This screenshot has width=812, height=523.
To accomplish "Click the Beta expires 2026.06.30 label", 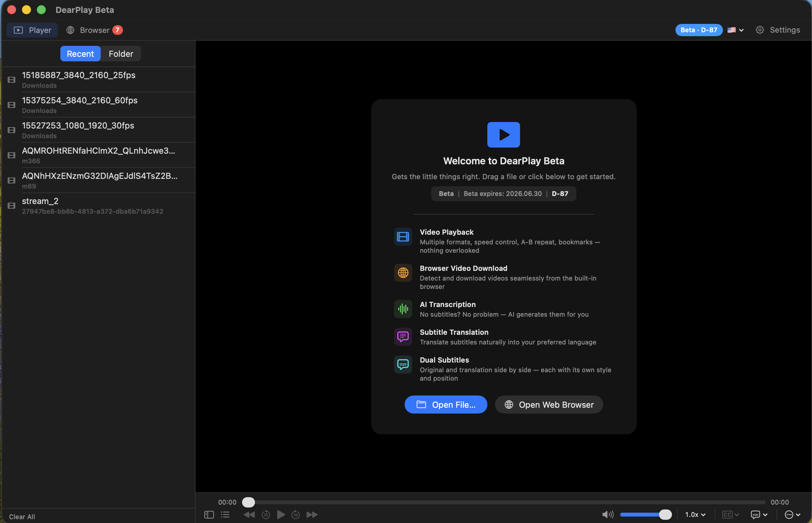I will point(502,194).
